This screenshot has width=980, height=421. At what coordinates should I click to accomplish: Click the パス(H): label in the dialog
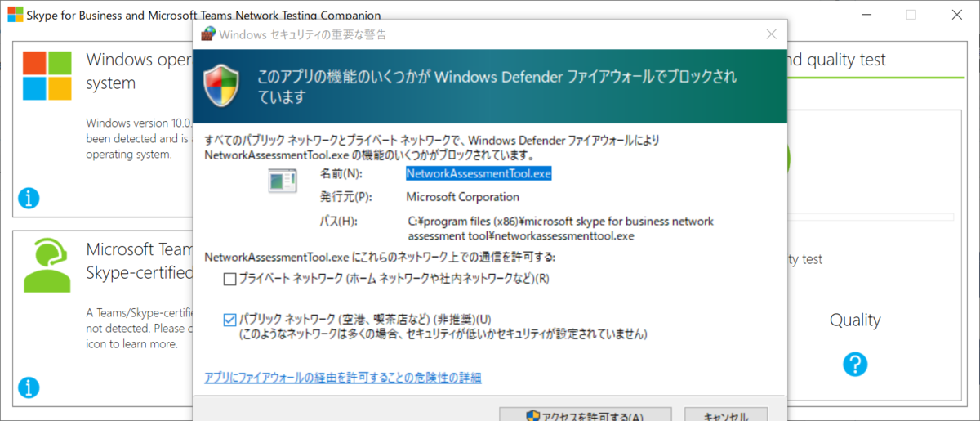pyautogui.click(x=339, y=222)
